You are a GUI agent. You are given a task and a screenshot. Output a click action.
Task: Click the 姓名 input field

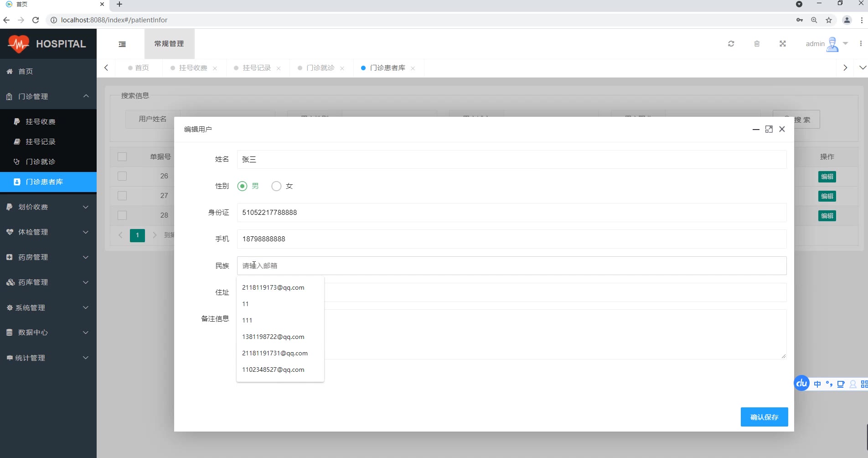click(511, 160)
